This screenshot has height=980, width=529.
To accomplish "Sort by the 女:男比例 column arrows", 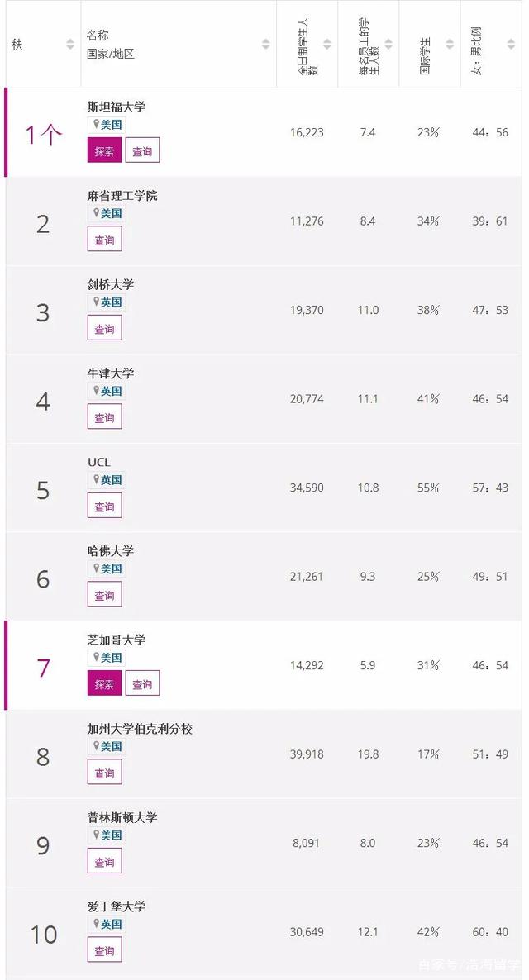I will pos(512,45).
